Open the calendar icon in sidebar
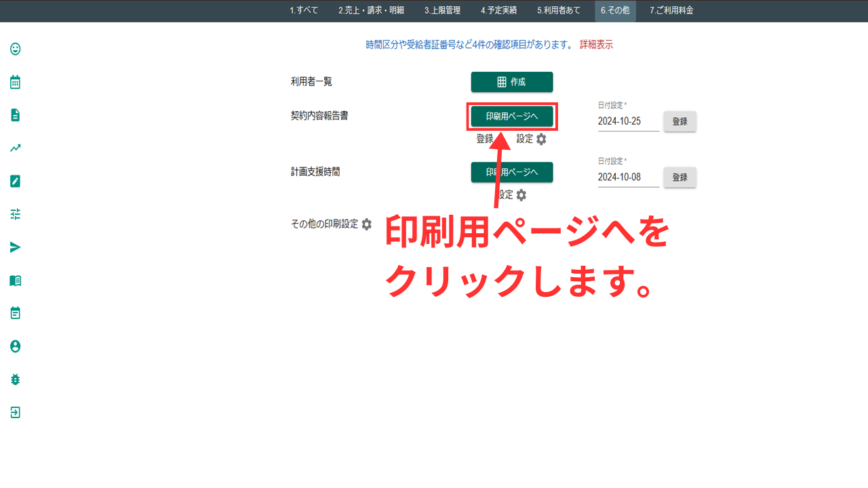868x488 pixels. (15, 82)
